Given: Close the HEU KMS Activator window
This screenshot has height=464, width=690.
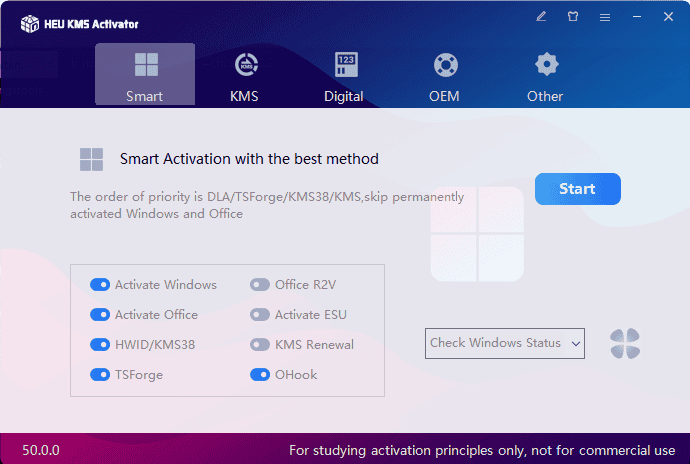Looking at the screenshot, I should pos(668,17).
